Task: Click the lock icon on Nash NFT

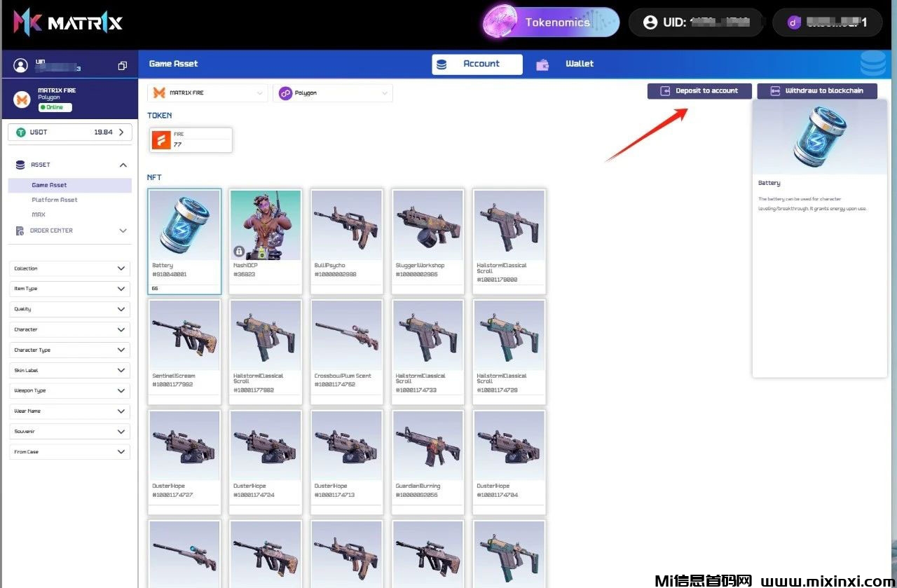Action: tap(238, 251)
